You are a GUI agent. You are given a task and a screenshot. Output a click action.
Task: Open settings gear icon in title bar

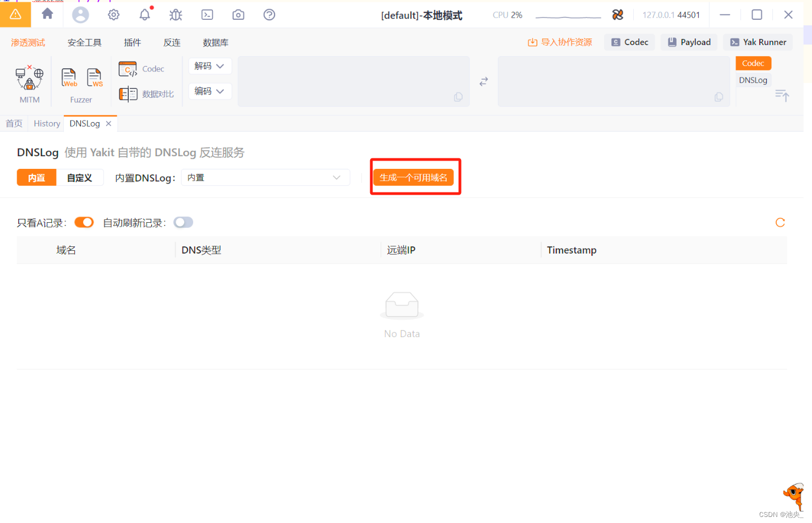pos(113,15)
